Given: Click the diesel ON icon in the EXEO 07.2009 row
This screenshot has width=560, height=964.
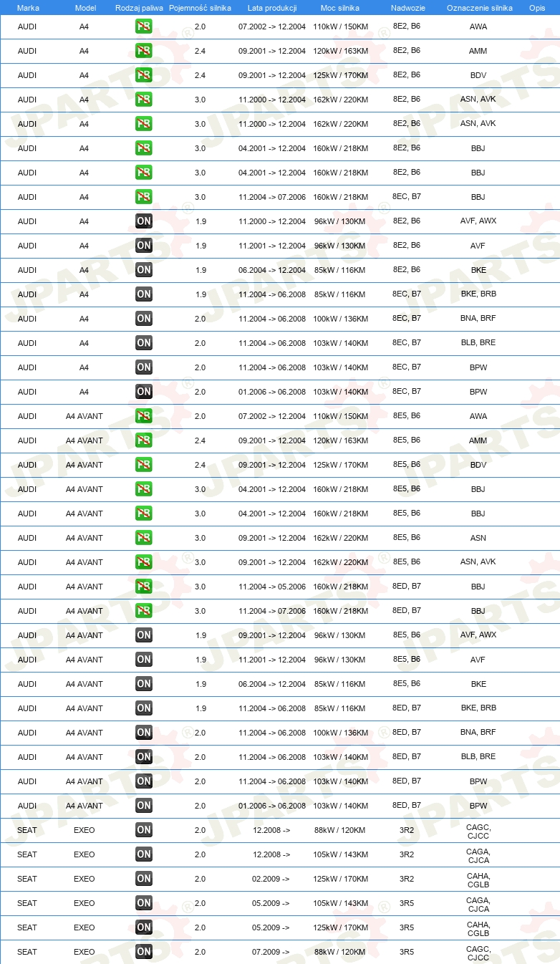Looking at the screenshot, I should pos(143,952).
